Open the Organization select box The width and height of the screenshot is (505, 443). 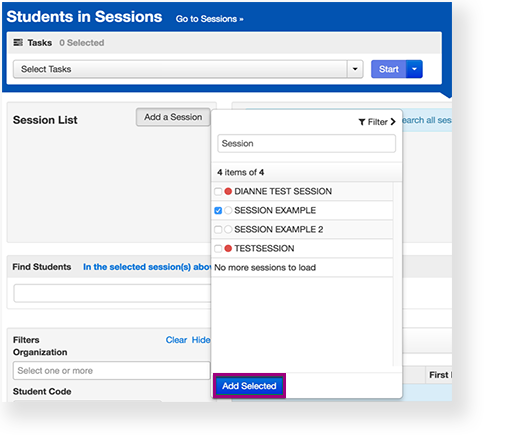coord(112,370)
